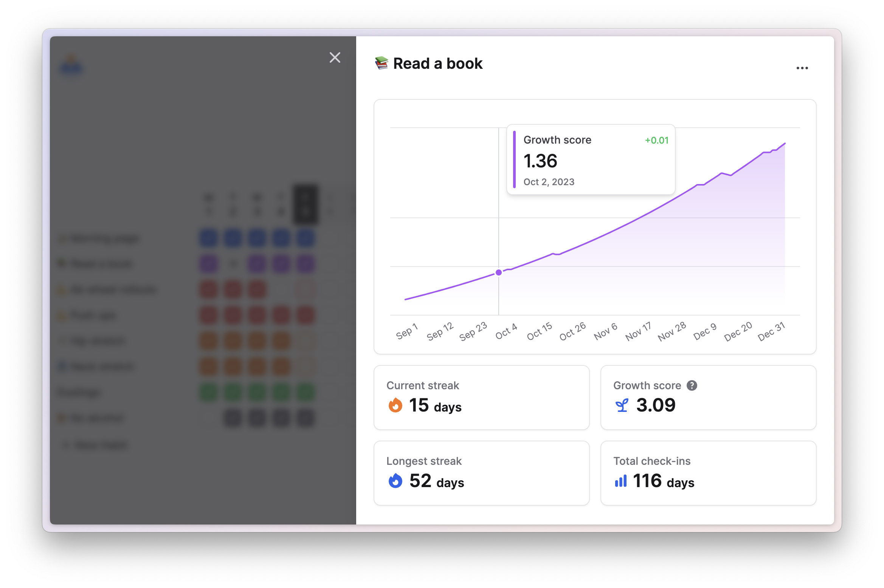The image size is (884, 588).
Task: Click the bar chart icon beside 116 days
Action: 620,481
